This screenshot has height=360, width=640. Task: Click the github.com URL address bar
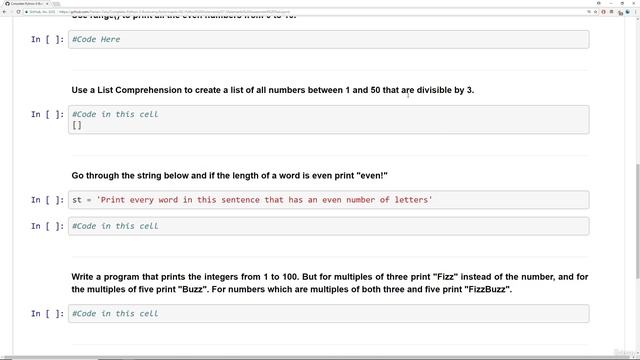[306, 12]
